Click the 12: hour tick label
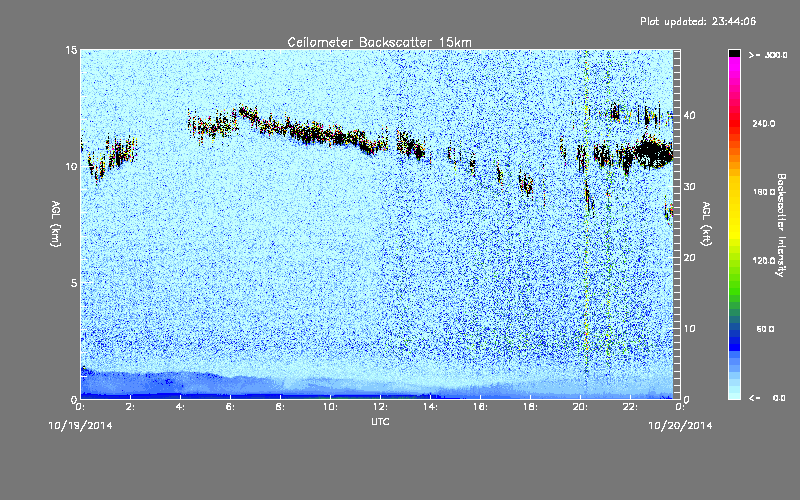Image resolution: width=800 pixels, height=500 pixels. click(380, 407)
